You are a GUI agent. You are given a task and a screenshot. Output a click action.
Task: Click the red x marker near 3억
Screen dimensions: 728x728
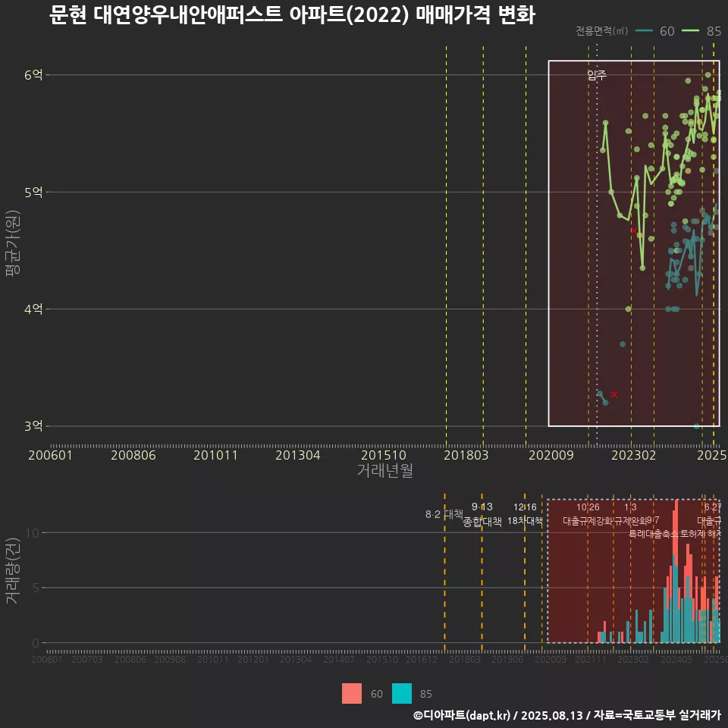pos(613,394)
